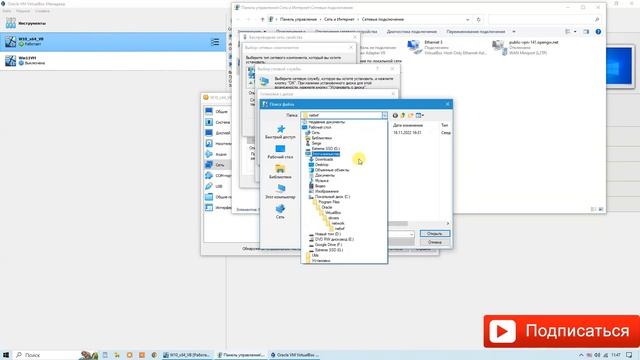The image size is (640, 360).
Task: Click the Cancel button in file dialog
Action: (435, 242)
